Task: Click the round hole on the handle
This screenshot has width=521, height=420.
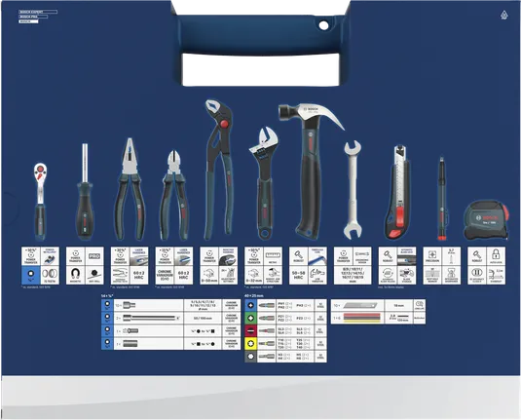Action: tap(323, 25)
